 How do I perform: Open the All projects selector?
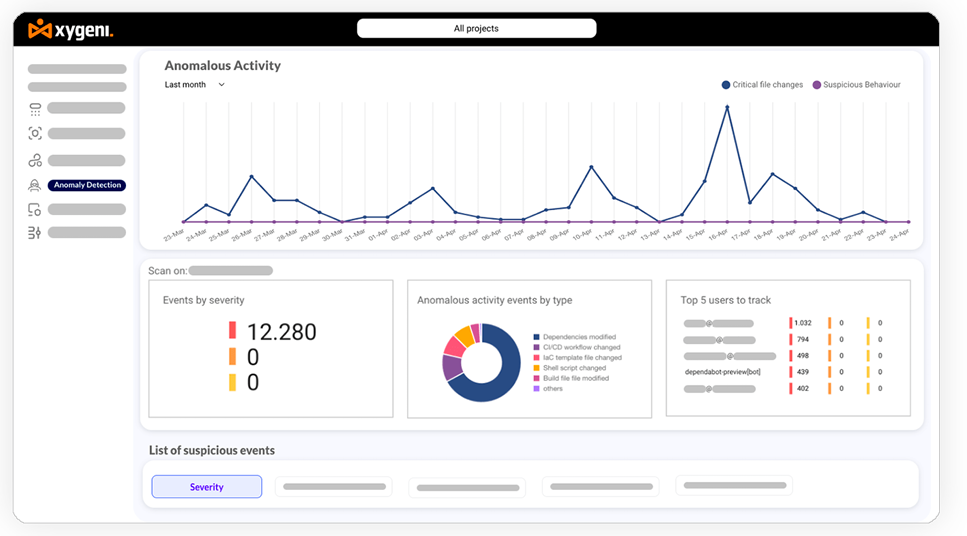pyautogui.click(x=476, y=29)
